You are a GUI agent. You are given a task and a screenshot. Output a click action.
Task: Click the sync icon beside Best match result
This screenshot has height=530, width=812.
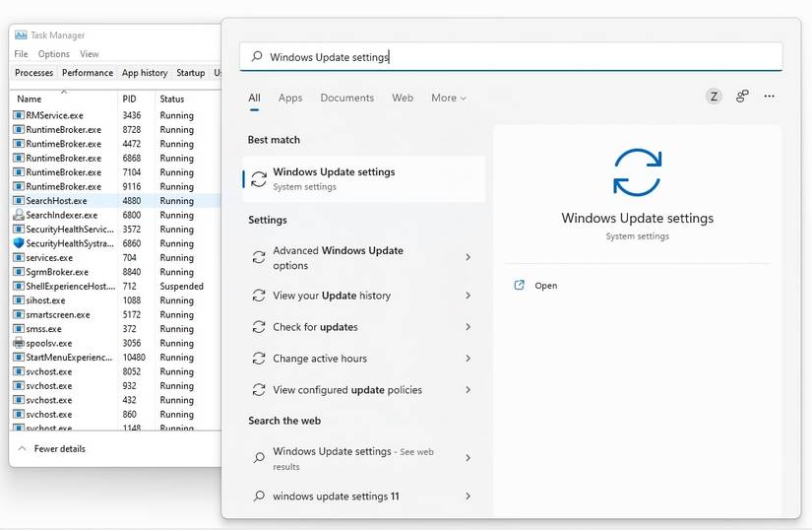(x=259, y=178)
